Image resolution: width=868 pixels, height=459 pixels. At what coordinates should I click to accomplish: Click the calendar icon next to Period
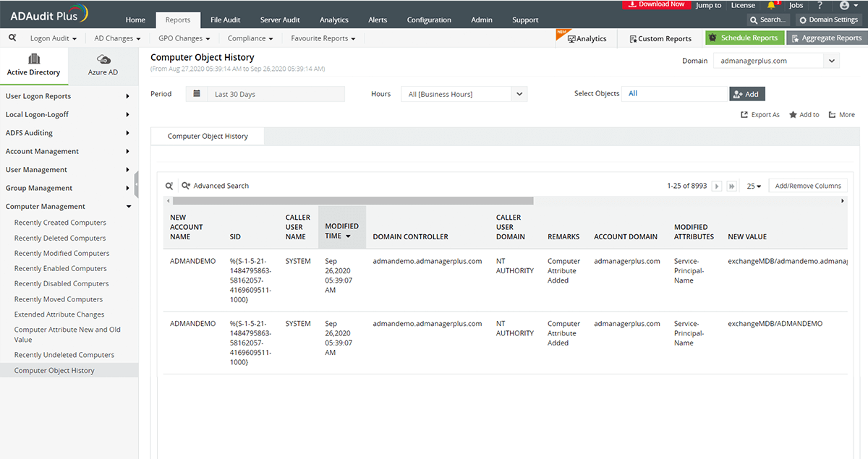[197, 94]
